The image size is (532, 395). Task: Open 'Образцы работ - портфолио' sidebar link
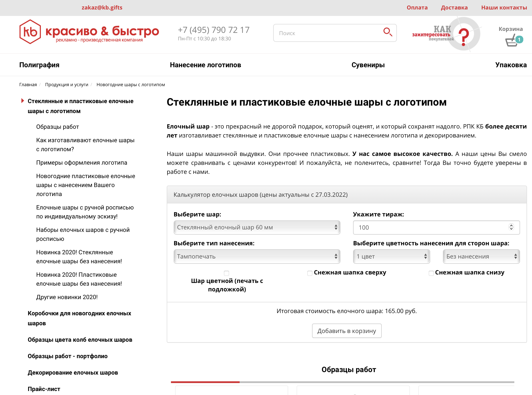(68, 356)
